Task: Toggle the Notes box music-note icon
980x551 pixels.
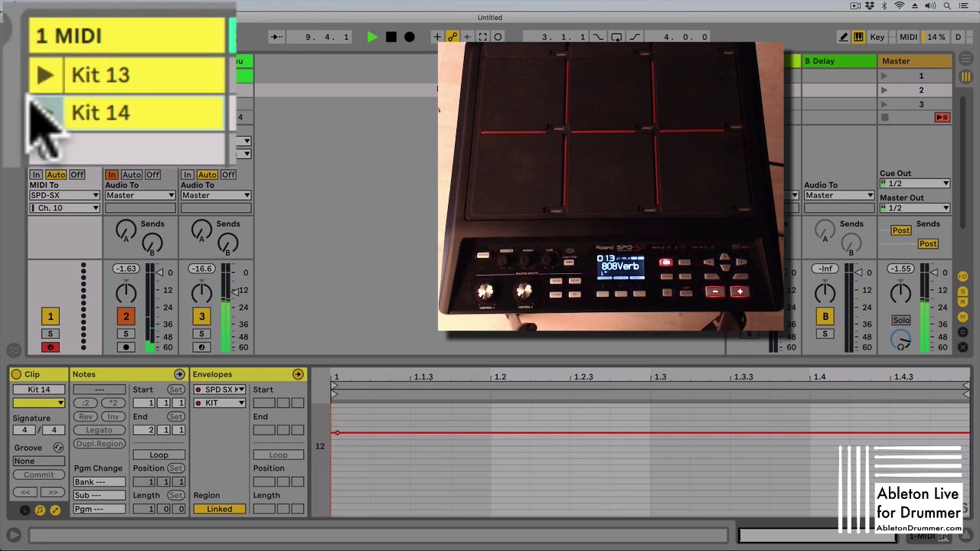Action: pyautogui.click(x=40, y=510)
